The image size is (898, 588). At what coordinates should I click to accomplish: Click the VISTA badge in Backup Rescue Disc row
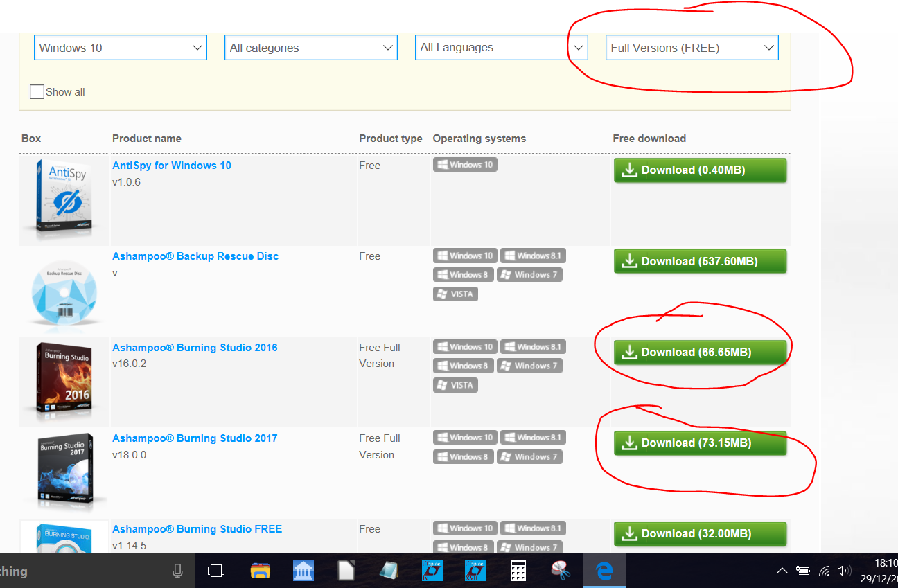coord(455,294)
